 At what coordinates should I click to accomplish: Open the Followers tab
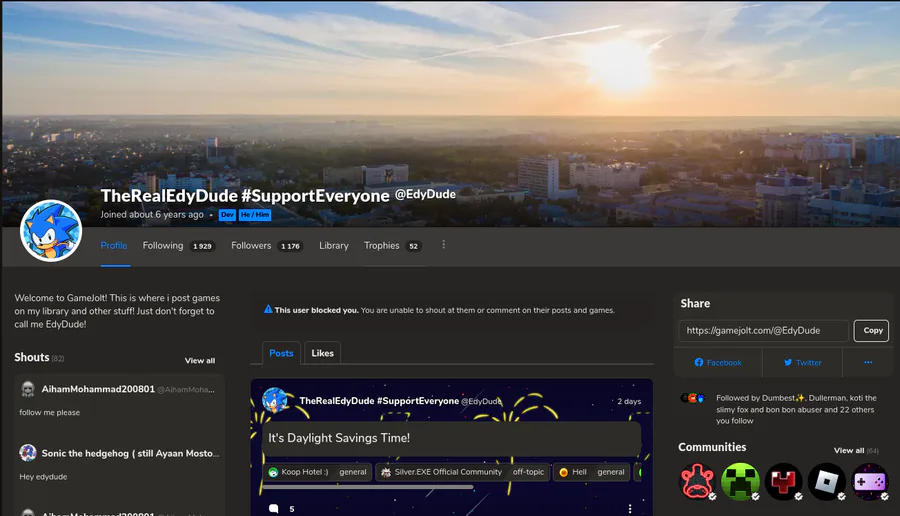pyautogui.click(x=267, y=246)
